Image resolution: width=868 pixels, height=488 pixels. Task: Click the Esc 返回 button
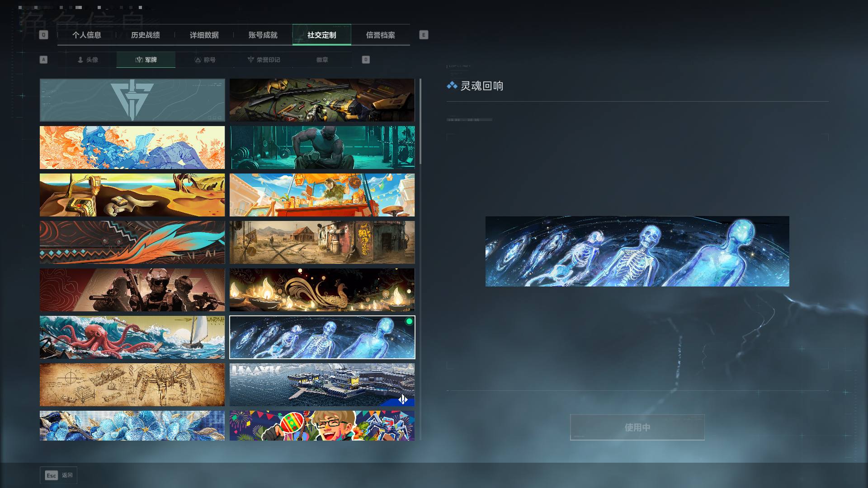[x=58, y=475]
